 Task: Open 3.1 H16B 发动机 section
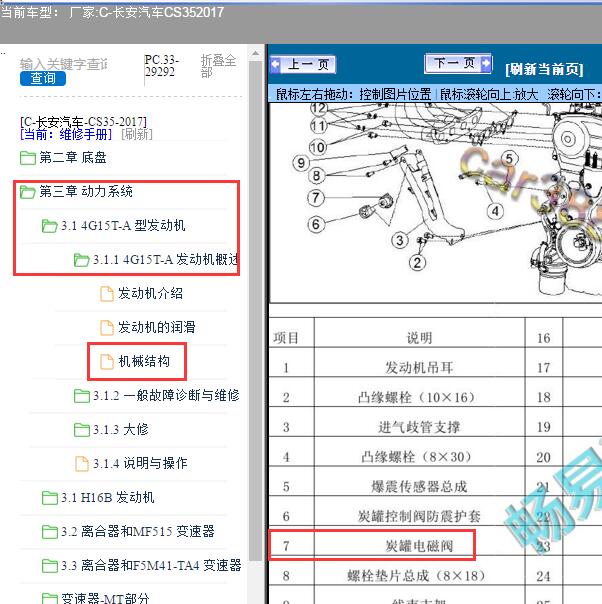108,498
